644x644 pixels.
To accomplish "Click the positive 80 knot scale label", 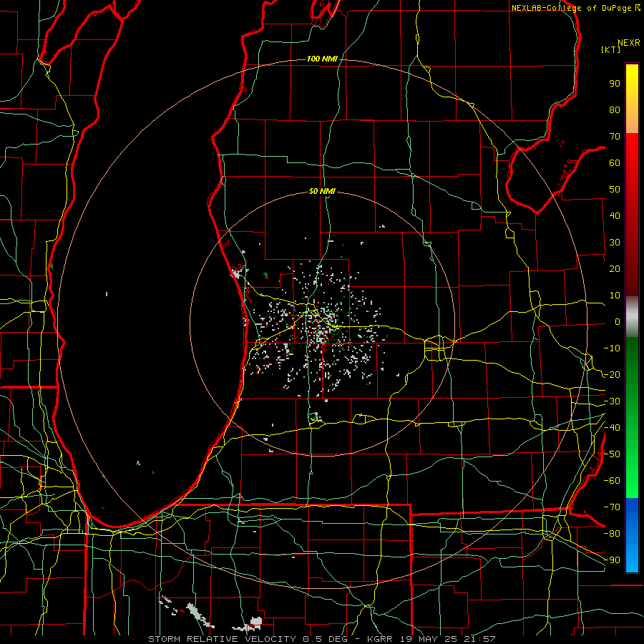I will point(615,109).
